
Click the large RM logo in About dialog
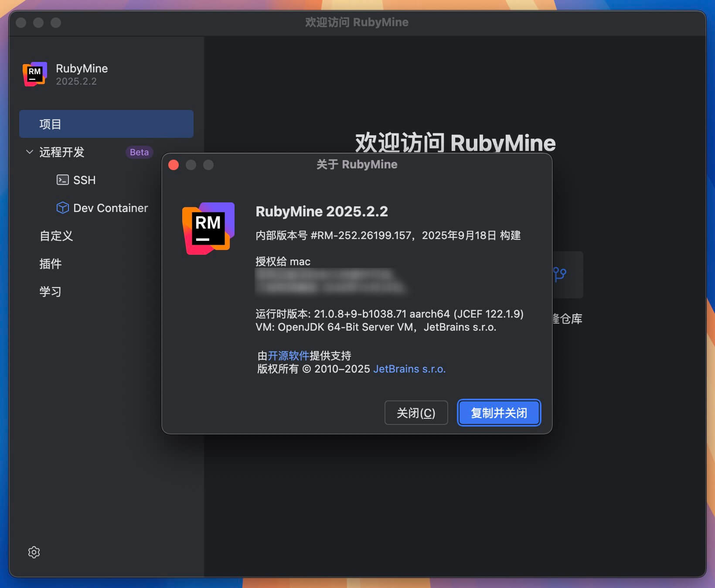click(208, 228)
